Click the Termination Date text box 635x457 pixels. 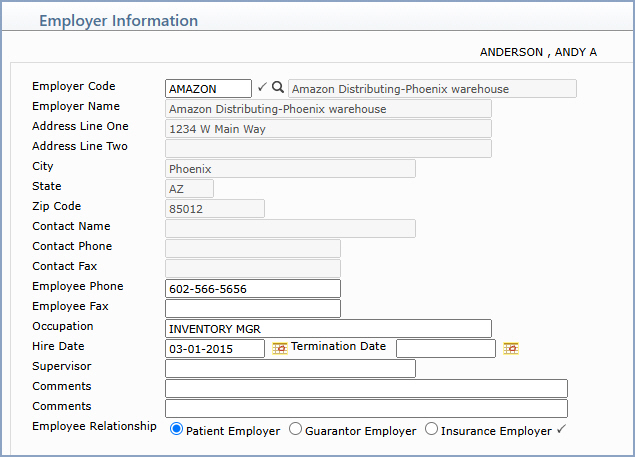(445, 348)
